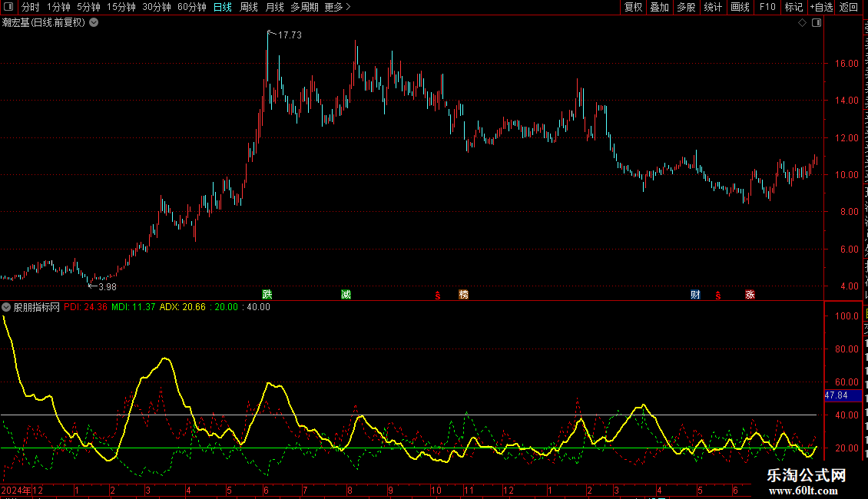The height and width of the screenshot is (499, 868).
Task: Switch to 分时 intraday view
Action: pyautogui.click(x=31, y=7)
